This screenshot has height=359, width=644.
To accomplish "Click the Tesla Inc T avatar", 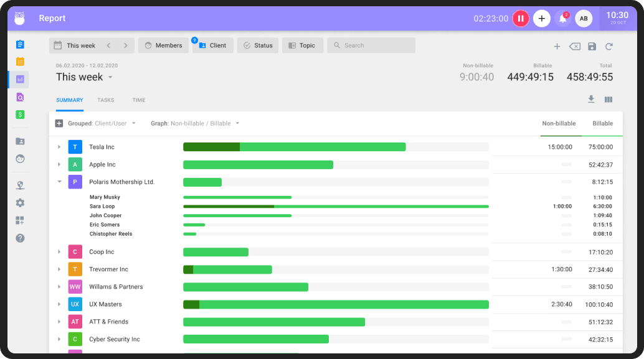I will (x=75, y=147).
